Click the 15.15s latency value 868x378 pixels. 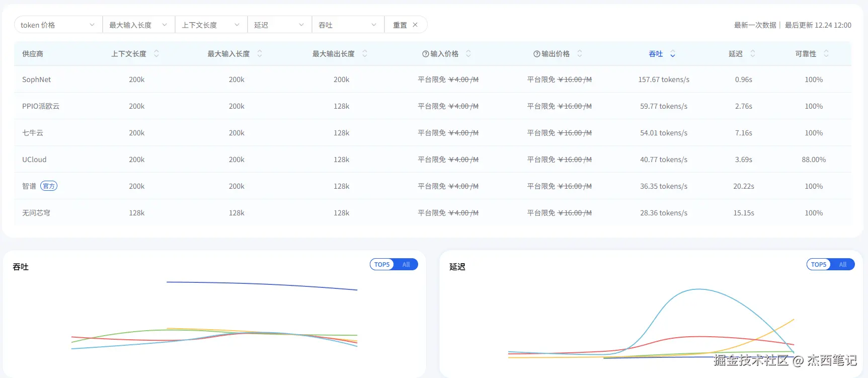(x=744, y=213)
